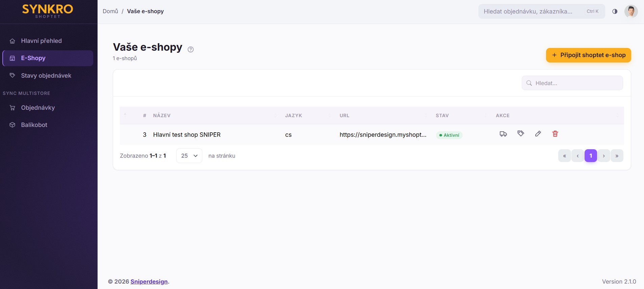Screen dimensions: 644x289
Task: Sort by # column header
Action: coord(145,115)
